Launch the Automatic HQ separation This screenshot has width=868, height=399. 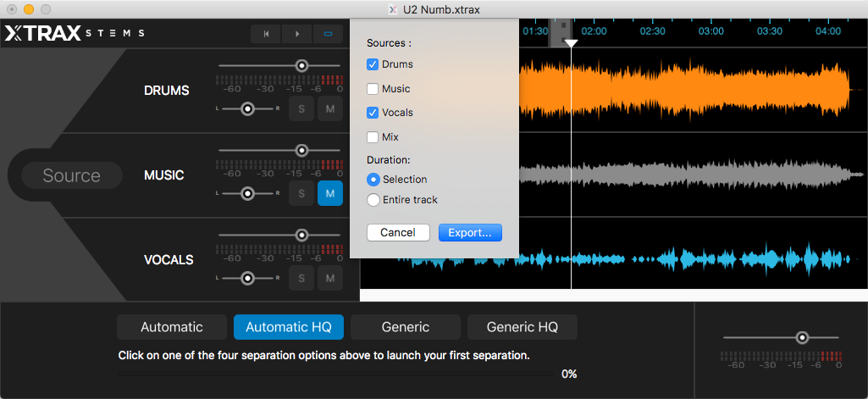click(x=289, y=327)
